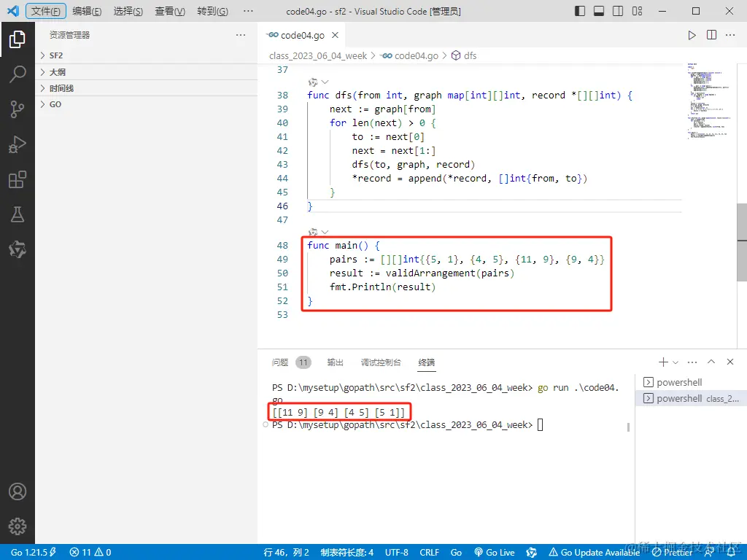Expand the SF2 folder section
The width and height of the screenshot is (747, 560).
click(x=146, y=55)
